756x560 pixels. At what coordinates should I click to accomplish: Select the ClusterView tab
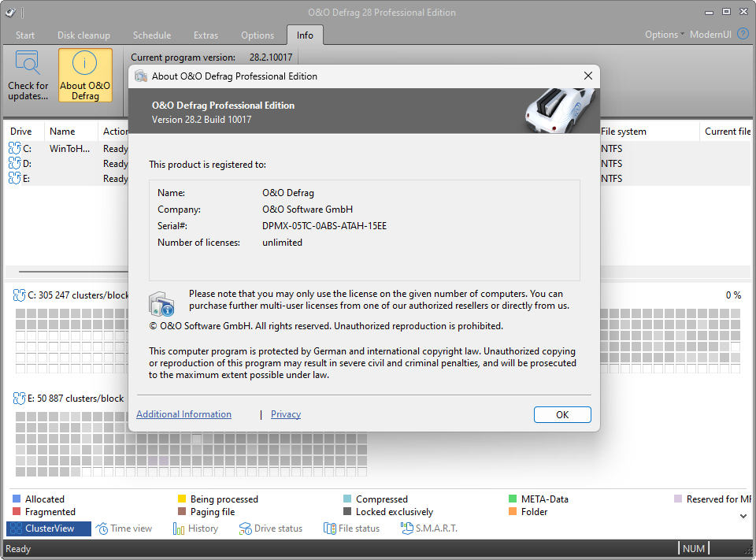pos(49,528)
